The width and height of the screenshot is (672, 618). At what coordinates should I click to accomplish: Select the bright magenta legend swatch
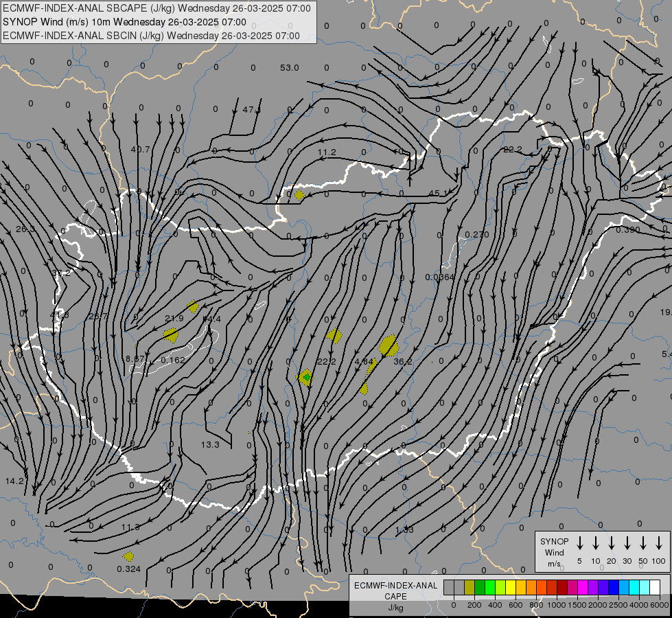[x=583, y=587]
